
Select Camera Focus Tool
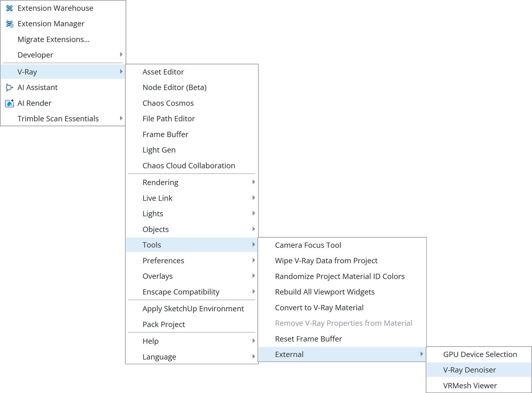pos(342,245)
